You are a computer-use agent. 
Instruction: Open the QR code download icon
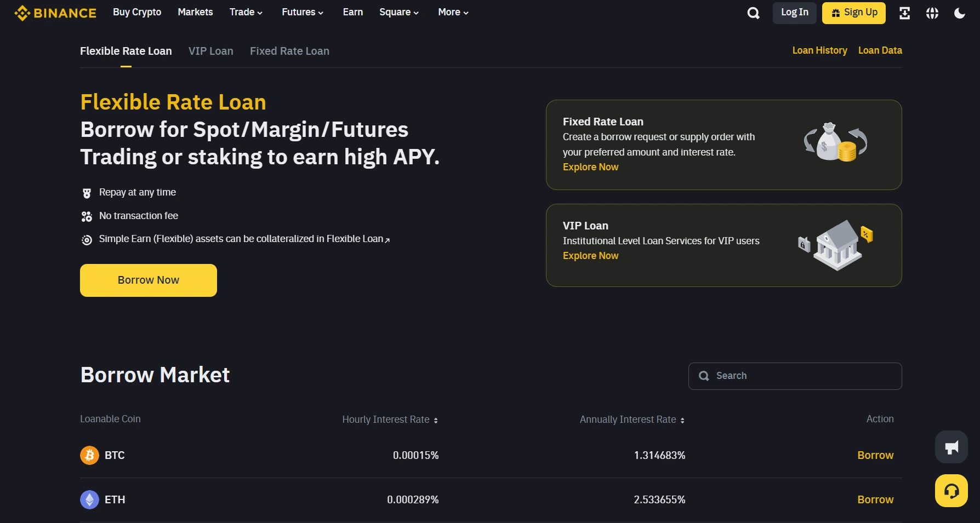point(905,13)
